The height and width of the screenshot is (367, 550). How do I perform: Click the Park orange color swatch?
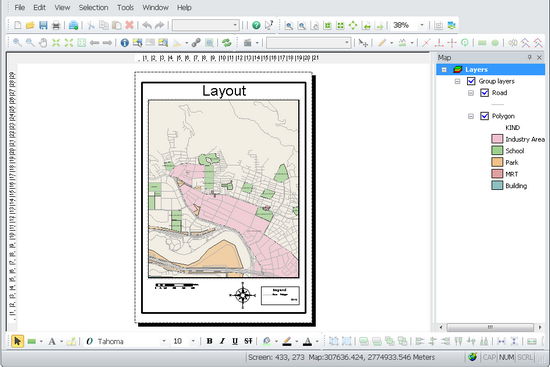pyautogui.click(x=497, y=162)
